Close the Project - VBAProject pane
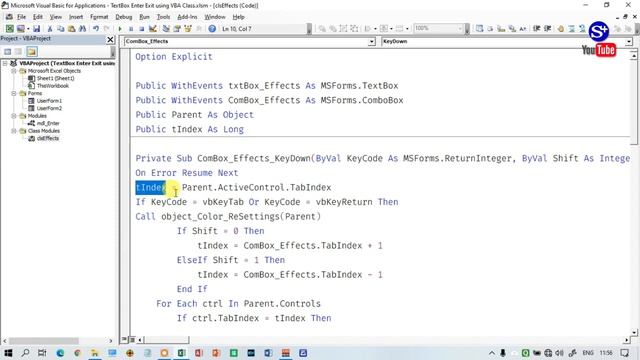640x360 pixels. [x=110, y=39]
